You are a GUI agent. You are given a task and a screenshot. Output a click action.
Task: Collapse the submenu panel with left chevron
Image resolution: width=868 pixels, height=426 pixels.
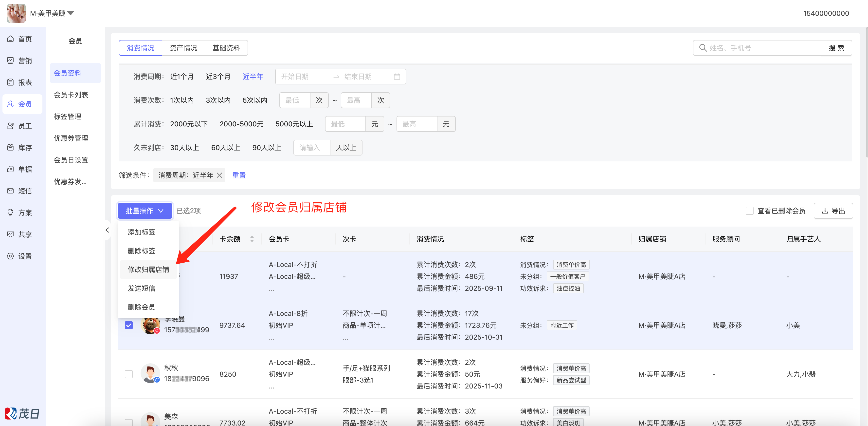(108, 230)
